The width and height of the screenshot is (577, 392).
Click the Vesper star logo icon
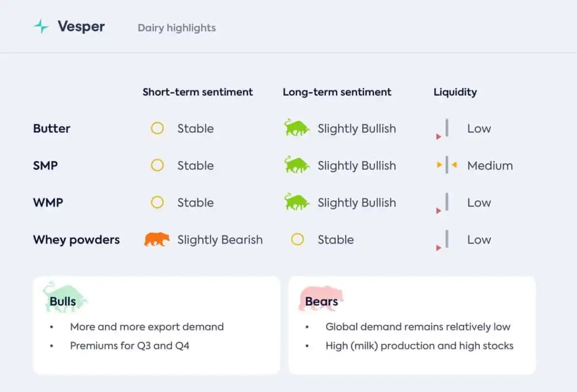[x=41, y=27]
